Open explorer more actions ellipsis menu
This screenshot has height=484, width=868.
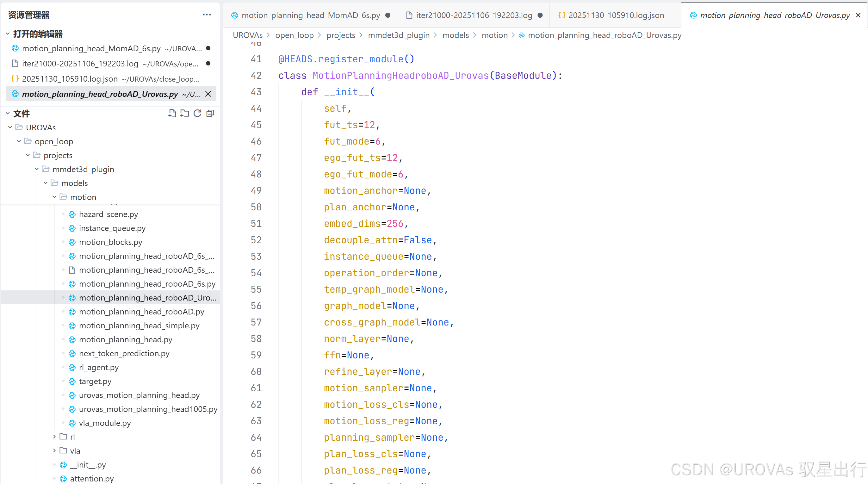pyautogui.click(x=207, y=15)
